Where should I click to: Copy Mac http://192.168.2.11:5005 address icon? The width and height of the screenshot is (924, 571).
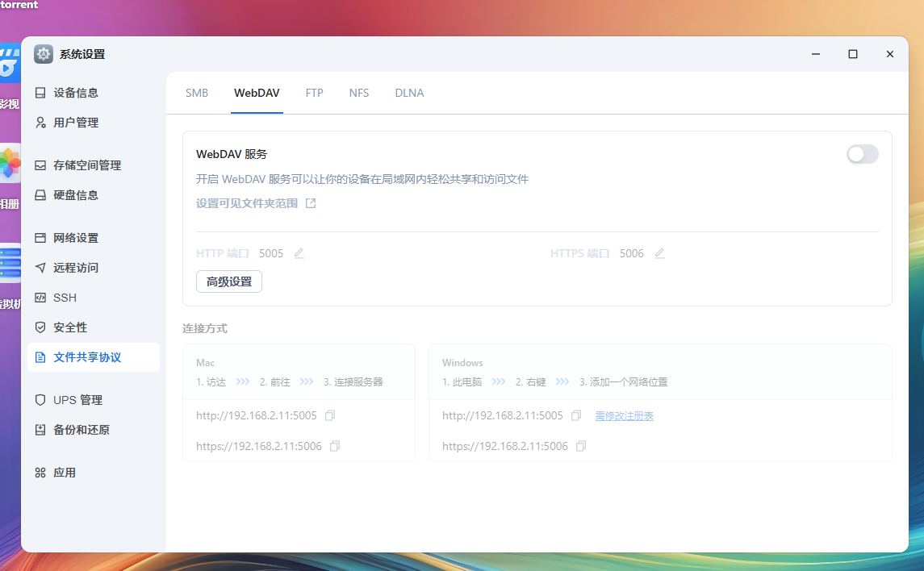(330, 415)
